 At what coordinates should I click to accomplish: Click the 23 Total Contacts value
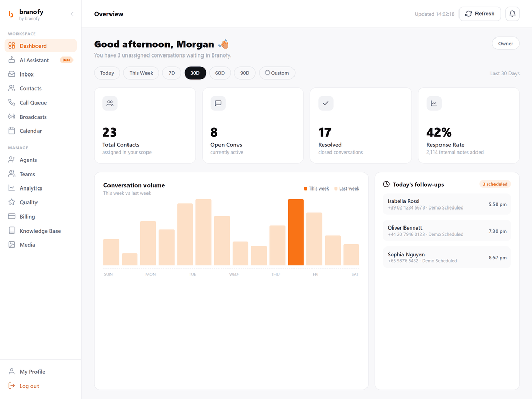tap(109, 132)
